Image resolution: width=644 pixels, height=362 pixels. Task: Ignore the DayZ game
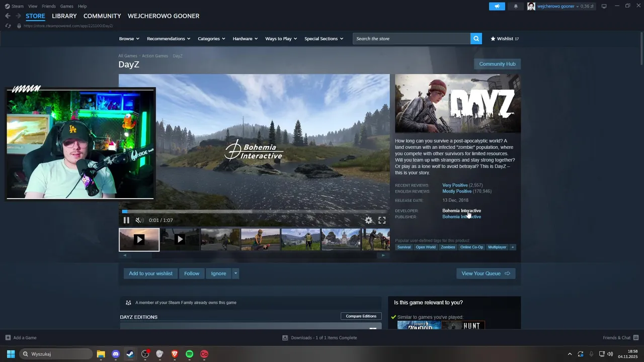(218, 274)
